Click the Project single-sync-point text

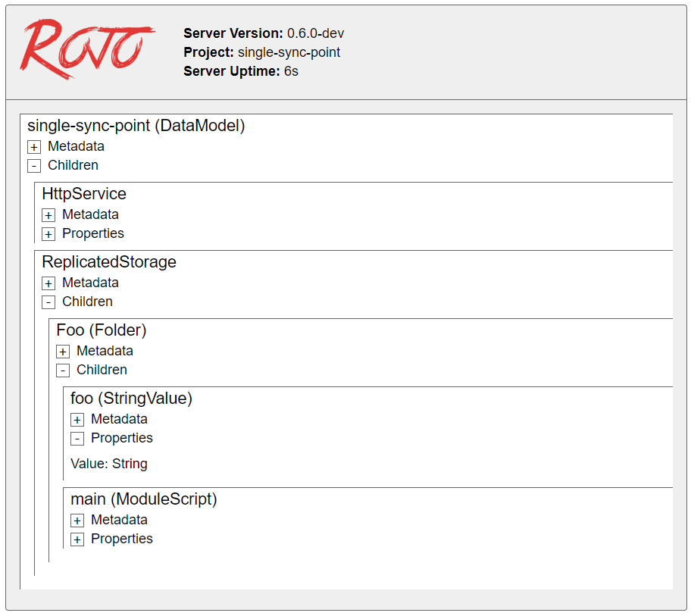261,52
